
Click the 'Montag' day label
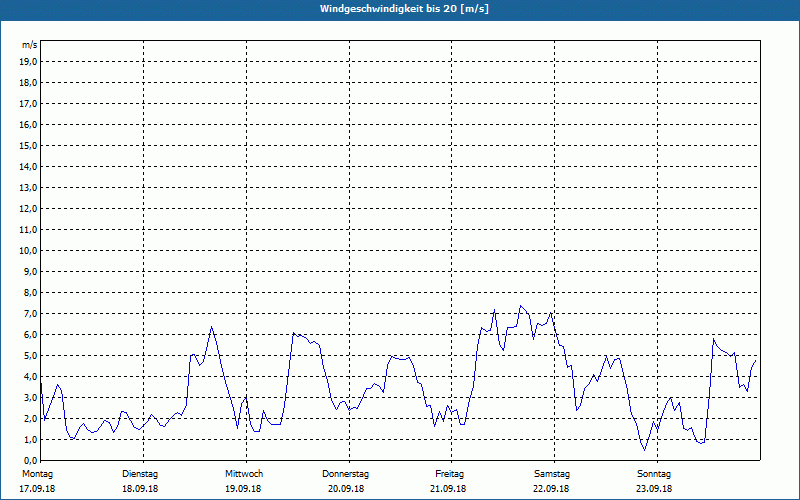[37, 474]
